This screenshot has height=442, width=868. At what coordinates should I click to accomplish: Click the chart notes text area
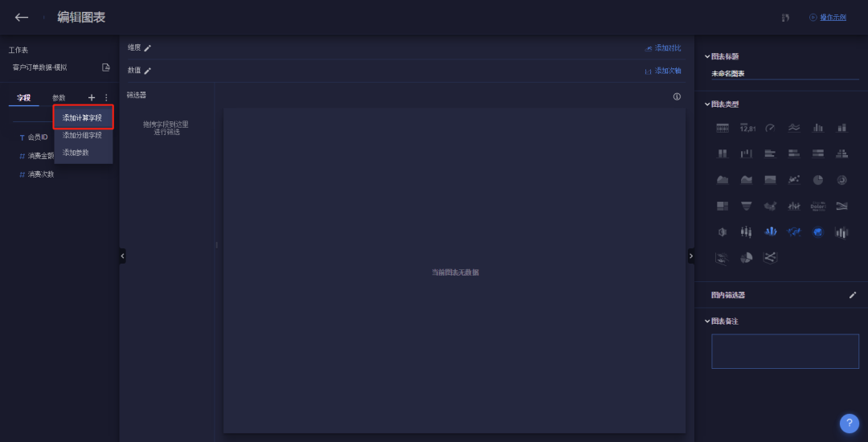coord(785,351)
